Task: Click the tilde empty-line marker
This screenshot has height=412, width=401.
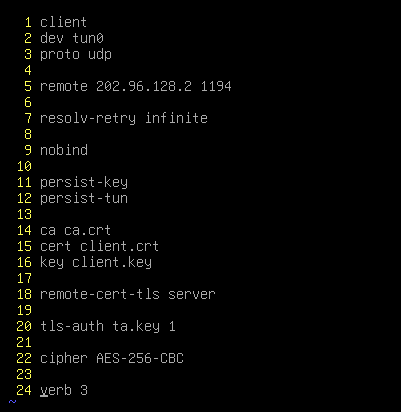Action: (12, 402)
